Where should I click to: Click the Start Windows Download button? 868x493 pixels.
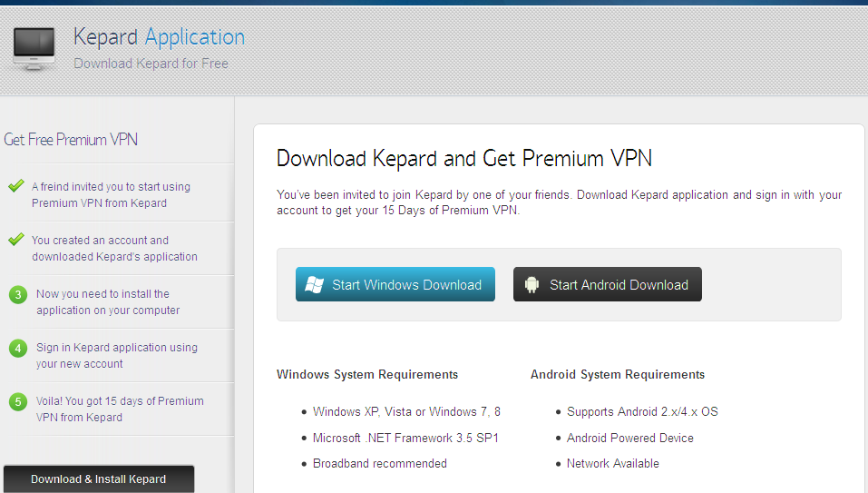coord(395,284)
